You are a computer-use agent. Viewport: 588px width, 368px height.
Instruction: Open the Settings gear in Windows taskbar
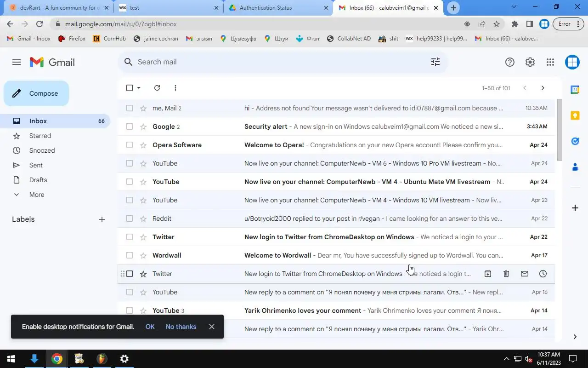pyautogui.click(x=124, y=359)
